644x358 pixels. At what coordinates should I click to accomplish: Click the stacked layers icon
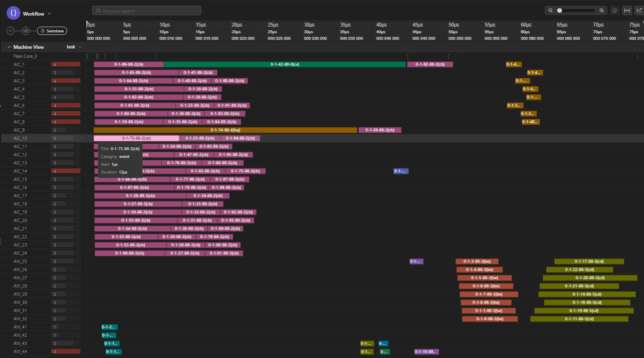pos(615,11)
